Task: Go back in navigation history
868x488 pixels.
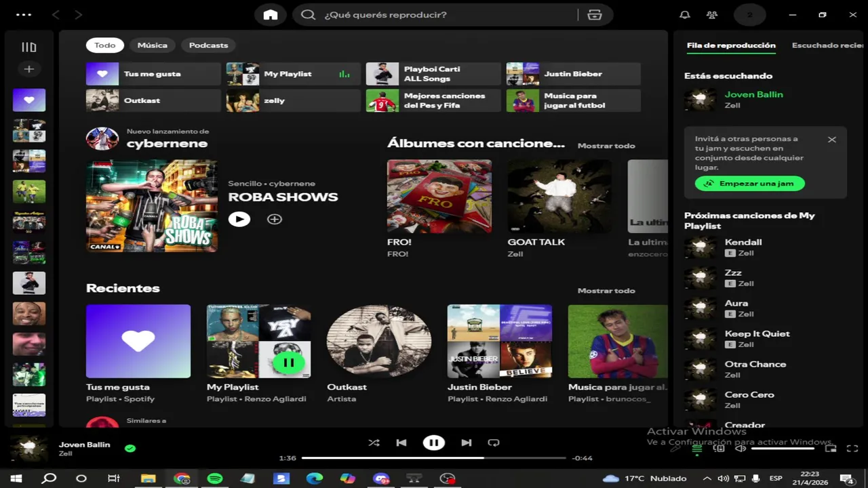Action: coord(56,15)
